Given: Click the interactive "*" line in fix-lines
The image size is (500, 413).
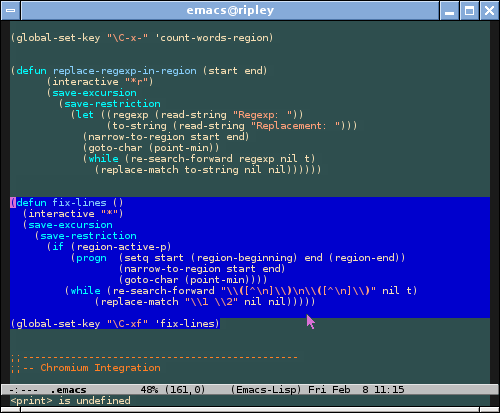Looking at the screenshot, I should coord(73,214).
